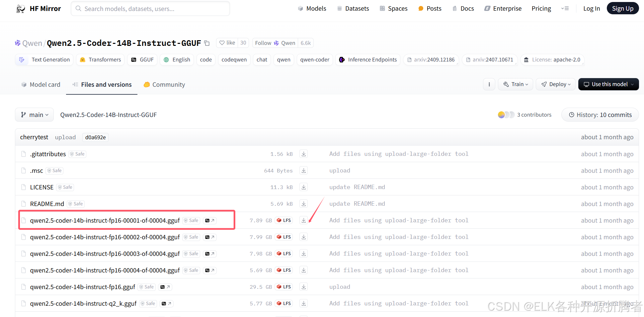Image resolution: width=644 pixels, height=317 pixels.
Task: Open qwen2.5-coder-14b-instruct-fp16-00001-of-00004.gguf file
Action: click(105, 220)
